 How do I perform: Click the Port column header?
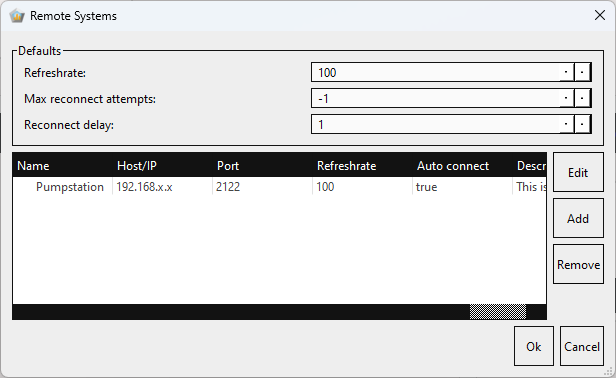pos(262,165)
